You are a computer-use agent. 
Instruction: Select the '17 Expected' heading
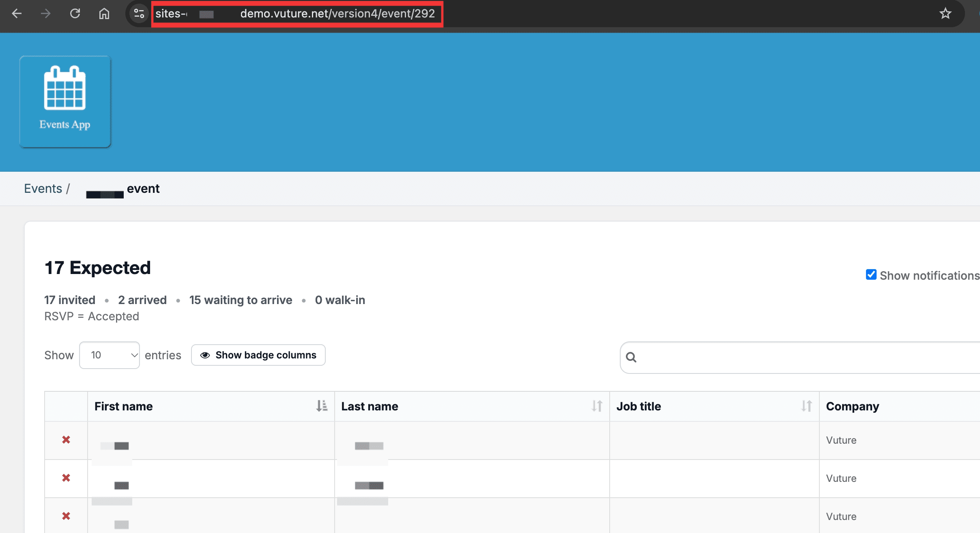97,268
